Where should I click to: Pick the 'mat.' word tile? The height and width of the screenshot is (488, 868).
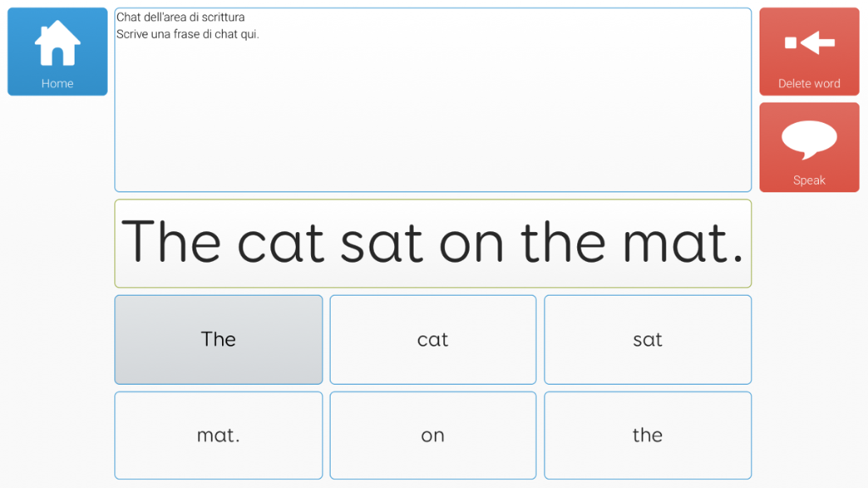point(219,435)
